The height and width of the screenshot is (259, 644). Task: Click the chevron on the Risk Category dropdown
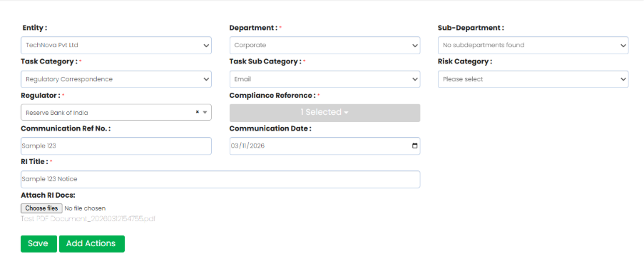click(x=623, y=79)
